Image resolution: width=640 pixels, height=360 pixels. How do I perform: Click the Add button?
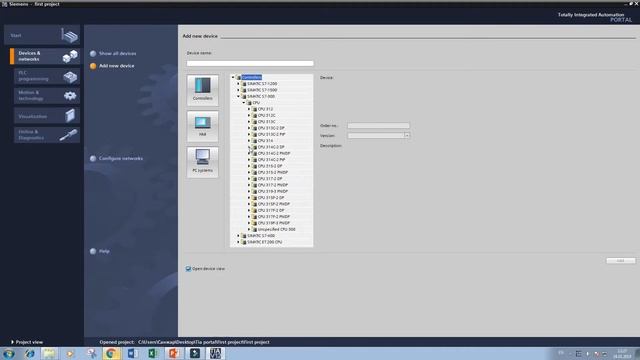coord(620,260)
